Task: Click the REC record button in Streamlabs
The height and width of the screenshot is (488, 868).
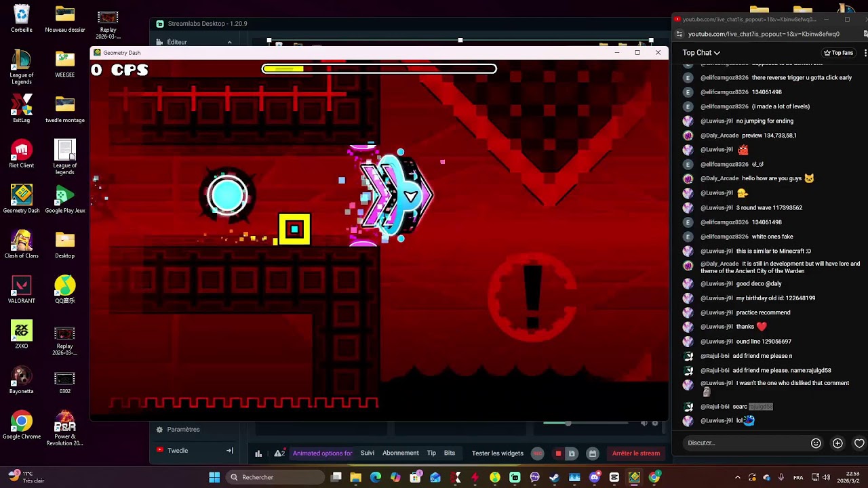Action: (x=537, y=453)
